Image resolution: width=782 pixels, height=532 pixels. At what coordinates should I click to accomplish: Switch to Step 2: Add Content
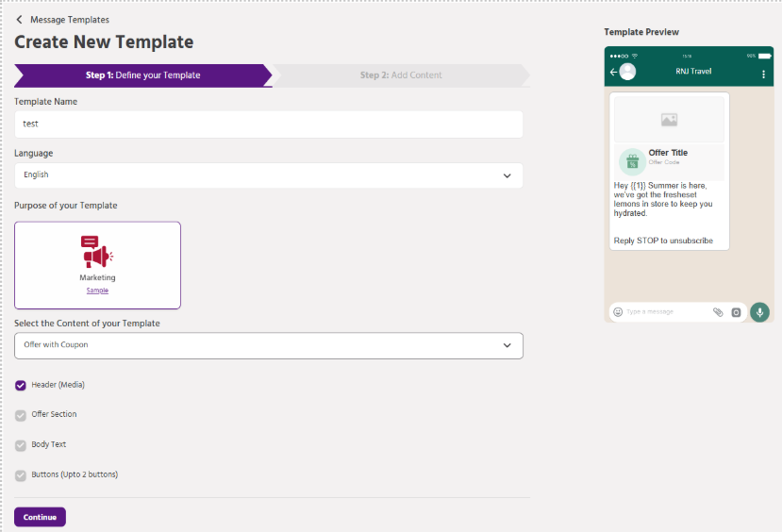(401, 75)
